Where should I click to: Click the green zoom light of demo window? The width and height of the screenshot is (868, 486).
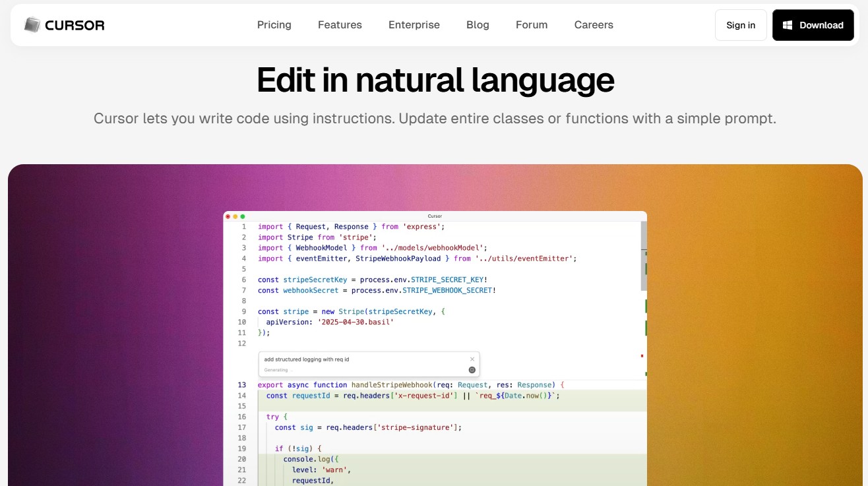[243, 216]
